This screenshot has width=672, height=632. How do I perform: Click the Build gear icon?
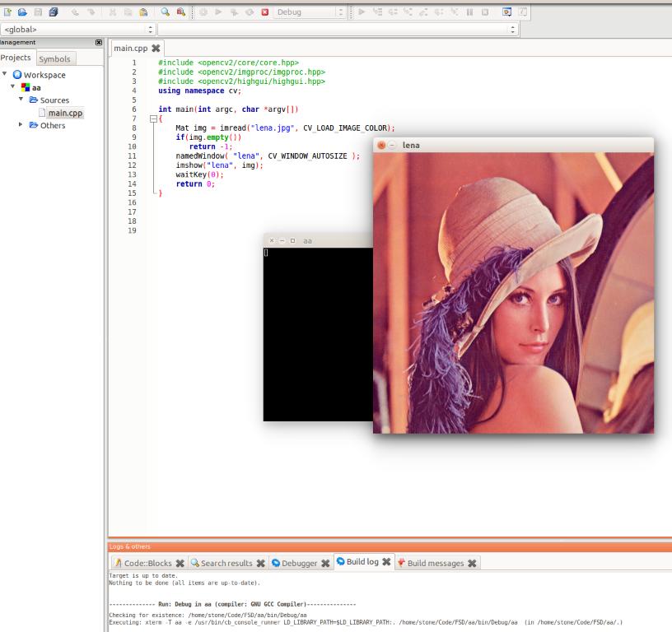(203, 12)
